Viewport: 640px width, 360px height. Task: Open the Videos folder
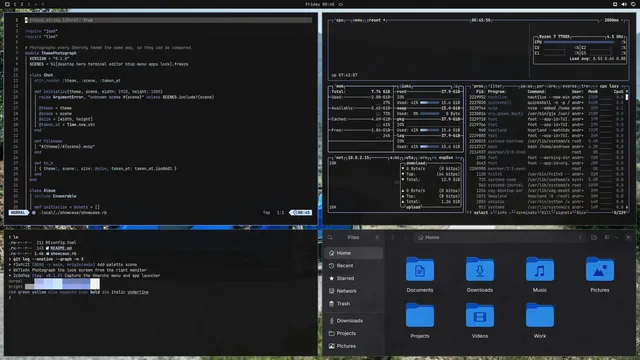pos(480,320)
